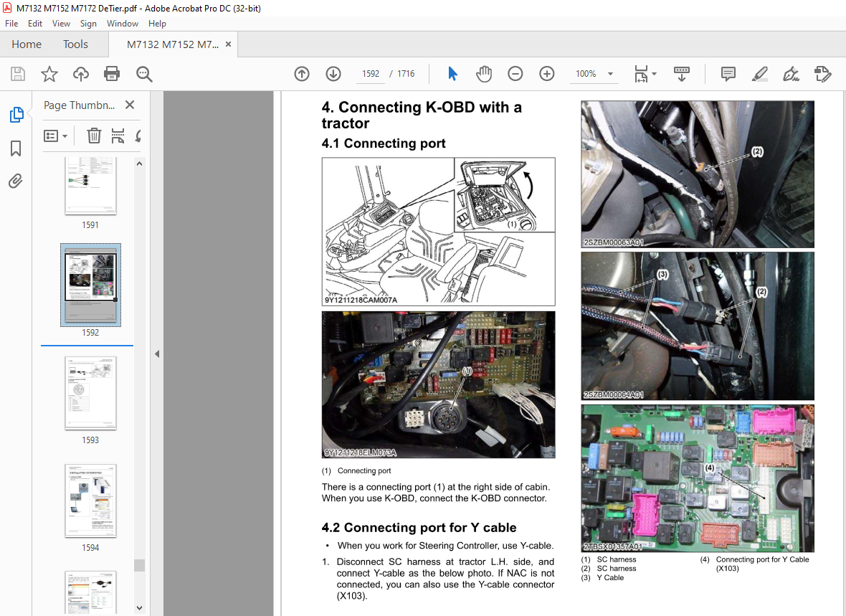Choose the Selection arrow tool
The width and height of the screenshot is (846, 616).
(452, 74)
